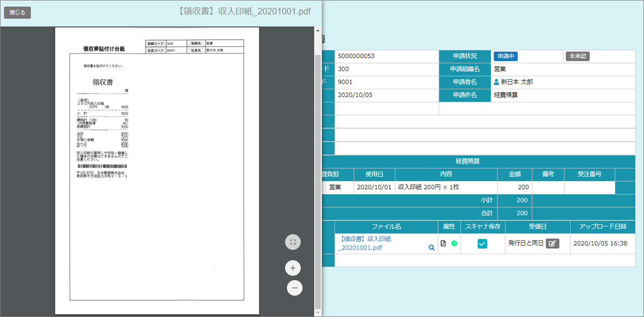Select the 収入印紙 200円 × 1枚 expense cell
The height and width of the screenshot is (317, 644).
click(446, 187)
